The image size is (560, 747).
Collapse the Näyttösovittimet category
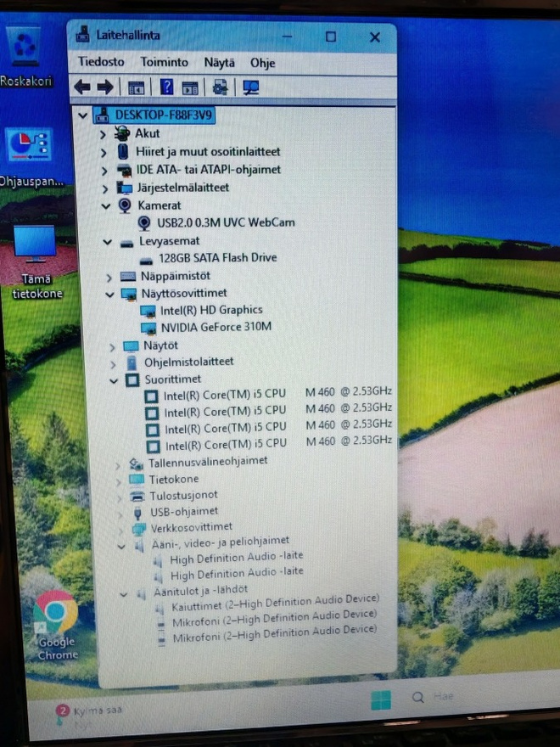[109, 295]
